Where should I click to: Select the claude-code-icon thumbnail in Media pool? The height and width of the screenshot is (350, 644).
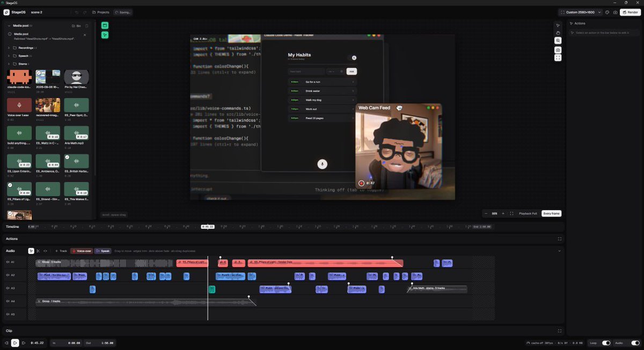[19, 77]
